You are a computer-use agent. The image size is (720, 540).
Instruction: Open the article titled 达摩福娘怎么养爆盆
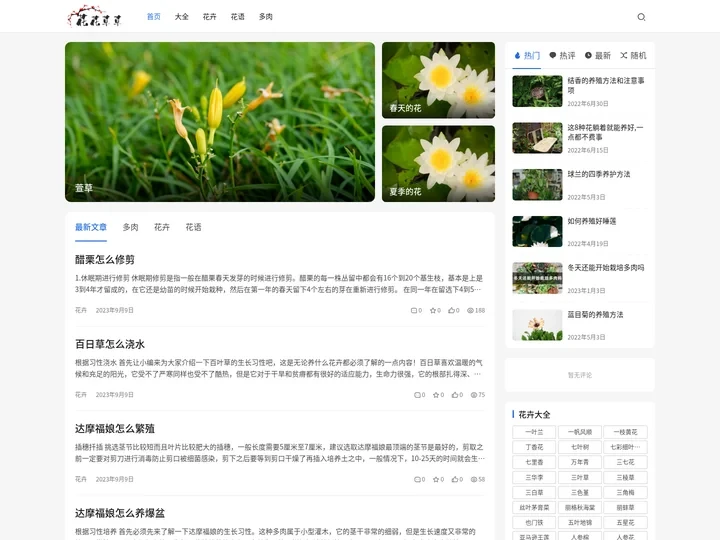tap(120, 513)
